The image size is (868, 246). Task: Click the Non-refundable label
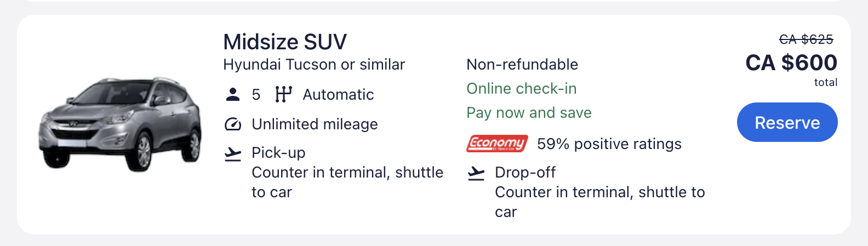(x=522, y=65)
